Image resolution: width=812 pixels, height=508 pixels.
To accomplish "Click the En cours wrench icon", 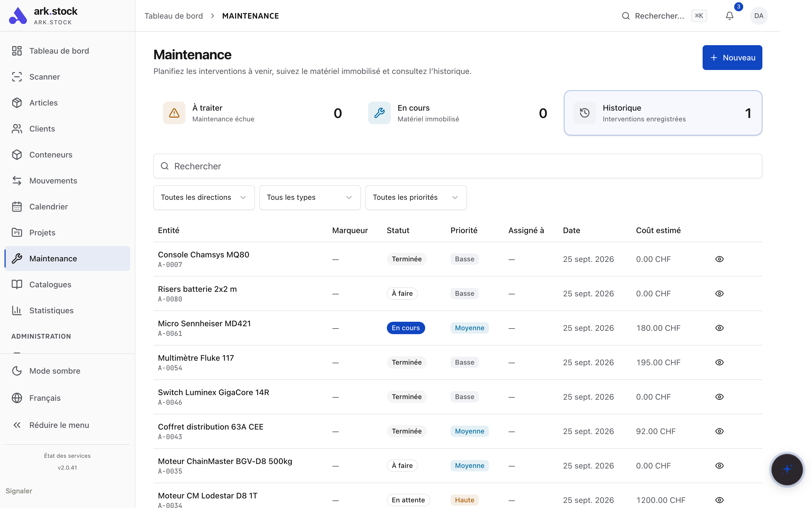I will [379, 113].
